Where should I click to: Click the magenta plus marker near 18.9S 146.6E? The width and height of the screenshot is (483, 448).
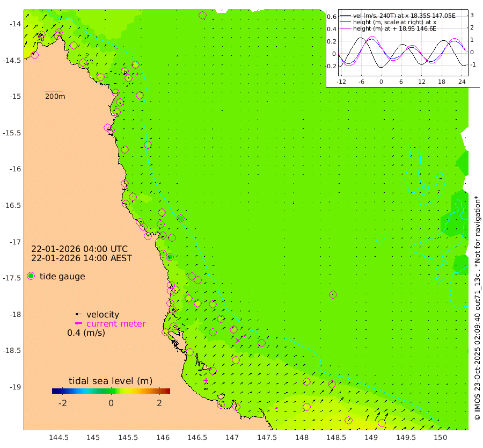point(206,380)
